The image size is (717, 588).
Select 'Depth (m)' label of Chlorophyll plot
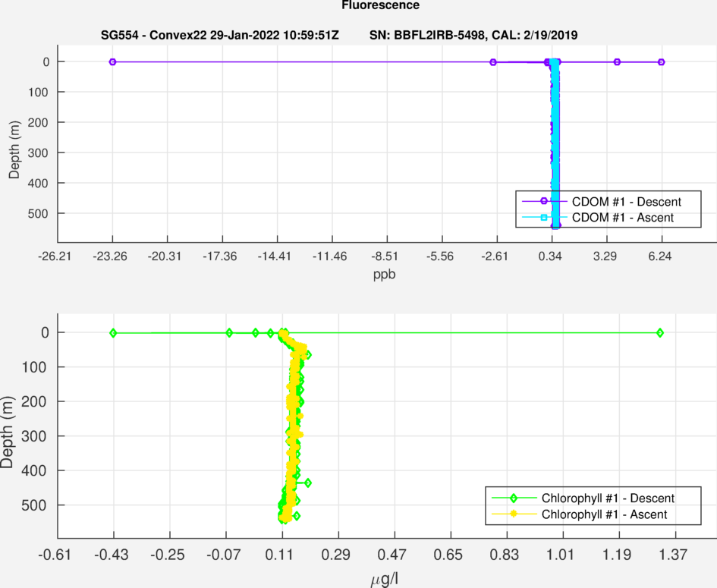(7, 432)
